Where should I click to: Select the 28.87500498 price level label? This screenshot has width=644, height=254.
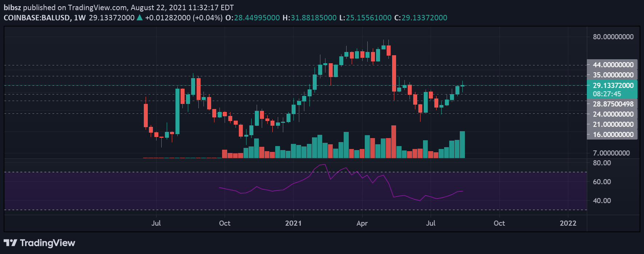(613, 104)
